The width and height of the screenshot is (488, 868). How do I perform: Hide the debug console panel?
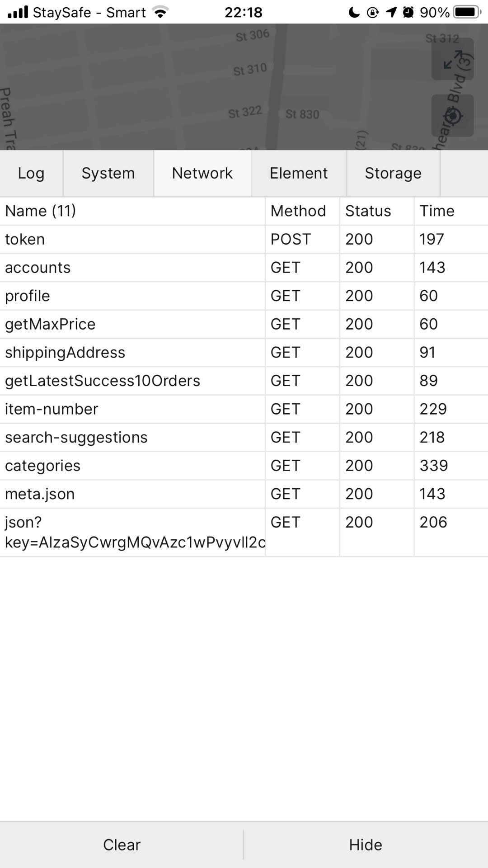366,845
